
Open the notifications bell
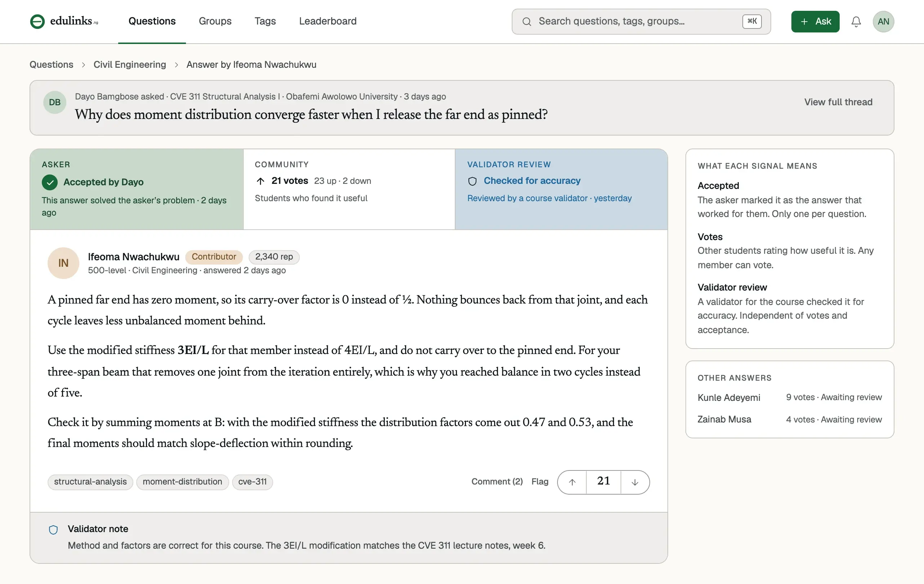click(856, 22)
